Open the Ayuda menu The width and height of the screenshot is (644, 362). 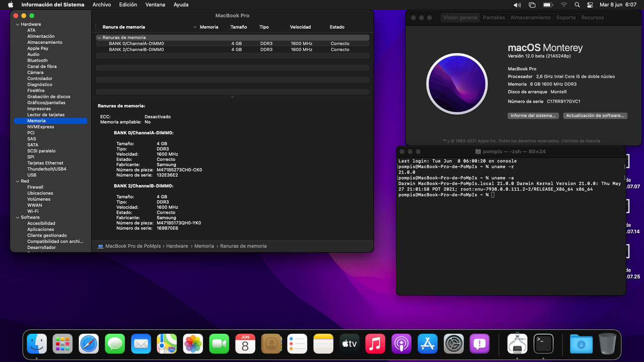[181, 5]
